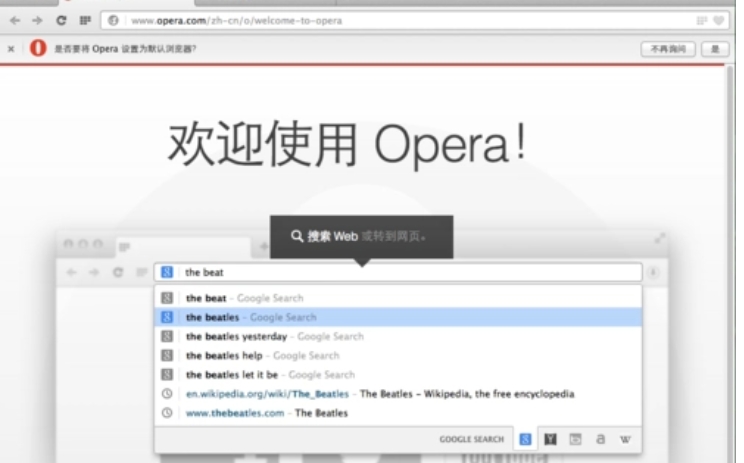Screen dimensions: 744x463
Task: Click the red Opera logo icon
Action: coord(38,48)
